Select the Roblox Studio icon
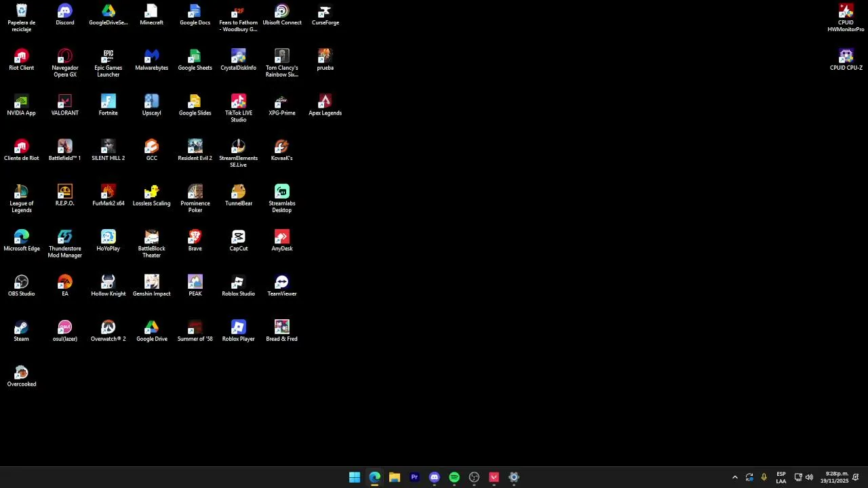The width and height of the screenshot is (868, 488). (239, 286)
